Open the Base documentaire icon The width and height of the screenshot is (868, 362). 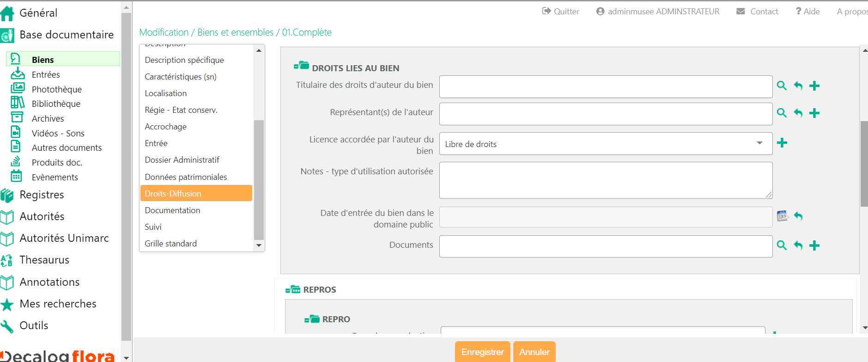(x=7, y=35)
